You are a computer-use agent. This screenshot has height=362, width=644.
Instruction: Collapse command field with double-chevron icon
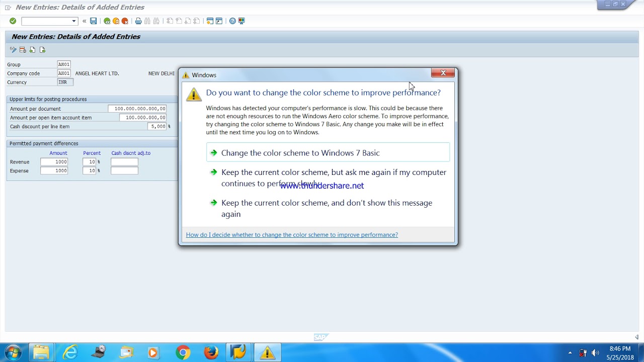coord(84,21)
